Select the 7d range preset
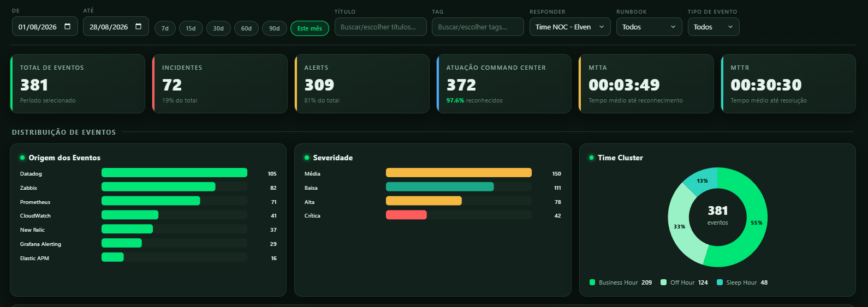 click(x=165, y=28)
